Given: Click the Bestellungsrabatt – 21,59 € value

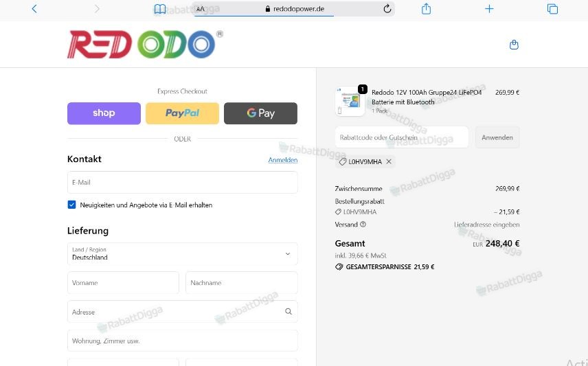Looking at the screenshot, I should pyautogui.click(x=507, y=212).
